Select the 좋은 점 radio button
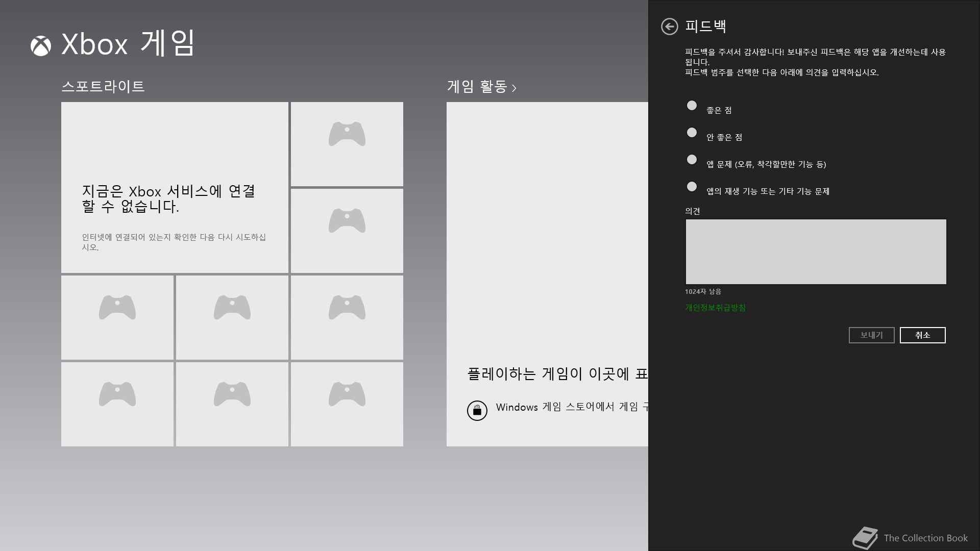980x551 pixels. (x=692, y=106)
